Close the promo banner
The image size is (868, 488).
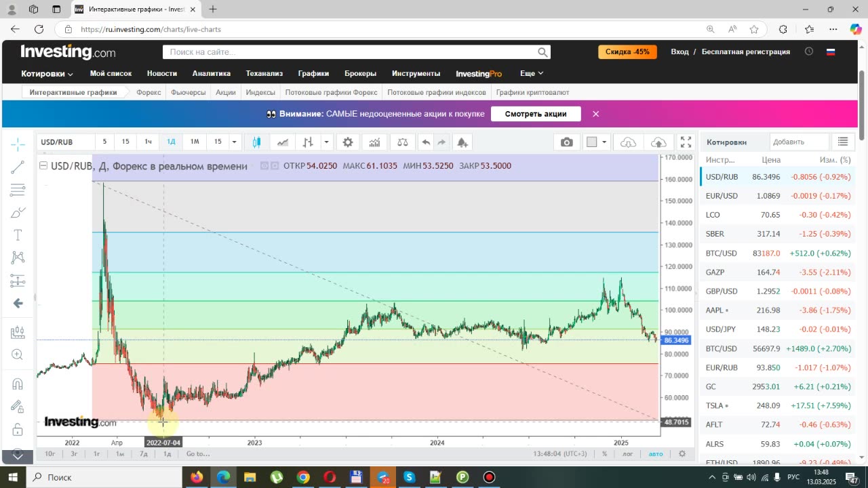(x=595, y=114)
